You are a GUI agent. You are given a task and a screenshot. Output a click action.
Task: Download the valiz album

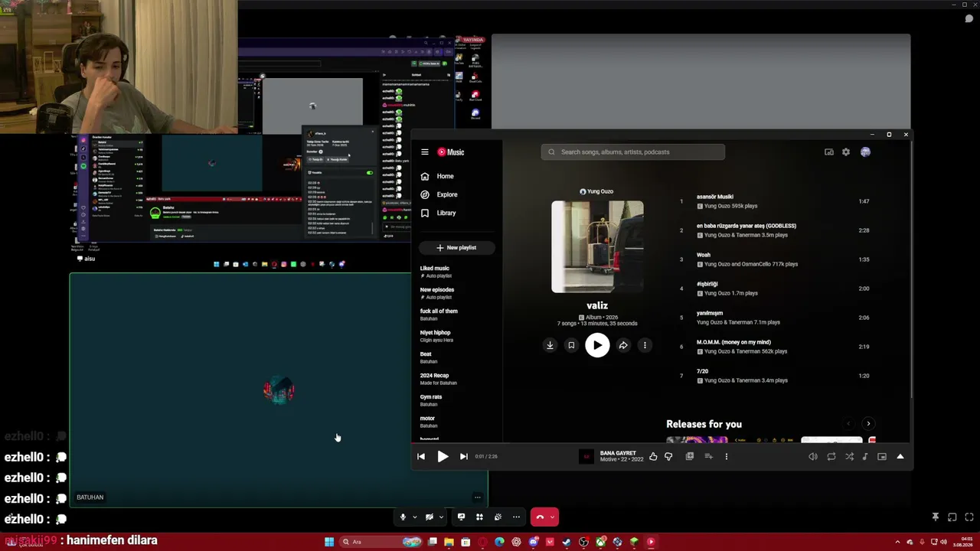click(550, 345)
